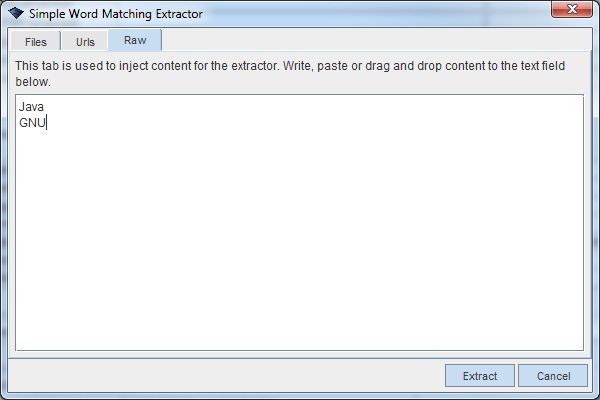Viewport: 600px width, 400px height.
Task: Click the window title "Simple Word Matching Extractor"
Action: (115, 14)
